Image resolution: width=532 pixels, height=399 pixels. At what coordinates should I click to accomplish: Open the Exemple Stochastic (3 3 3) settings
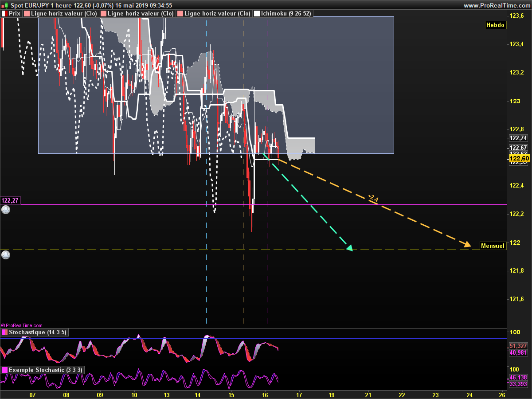(45, 370)
